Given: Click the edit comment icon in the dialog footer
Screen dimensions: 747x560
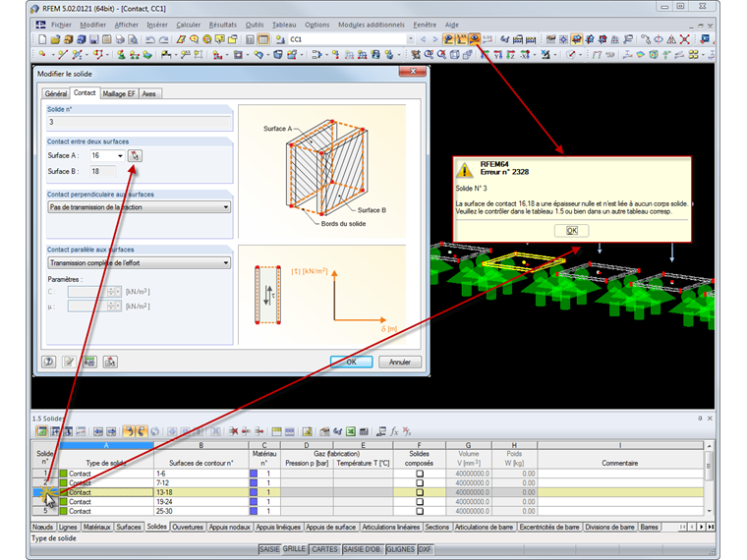Looking at the screenshot, I should 69,362.
